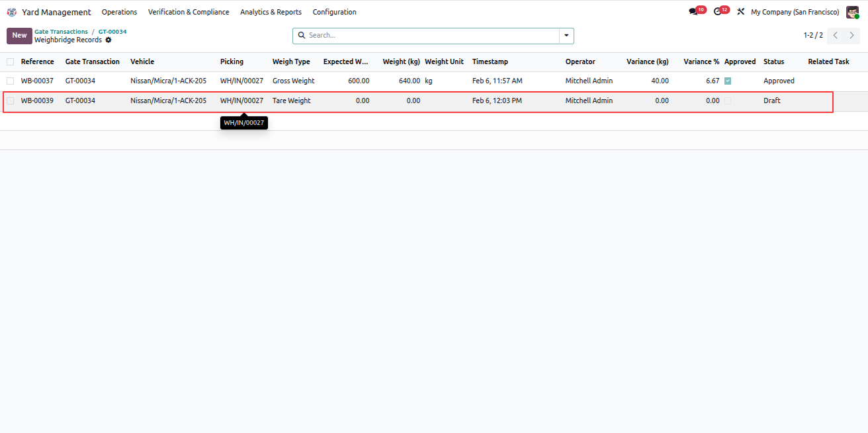Check the WB-00039 row checkbox
This screenshot has width=868, height=433.
tap(10, 101)
